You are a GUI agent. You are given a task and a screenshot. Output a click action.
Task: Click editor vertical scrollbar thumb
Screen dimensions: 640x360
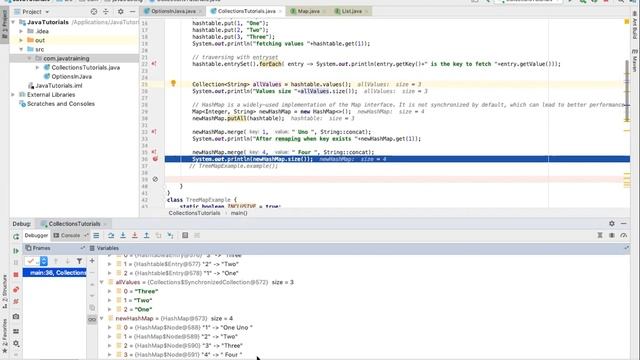tap(627, 91)
